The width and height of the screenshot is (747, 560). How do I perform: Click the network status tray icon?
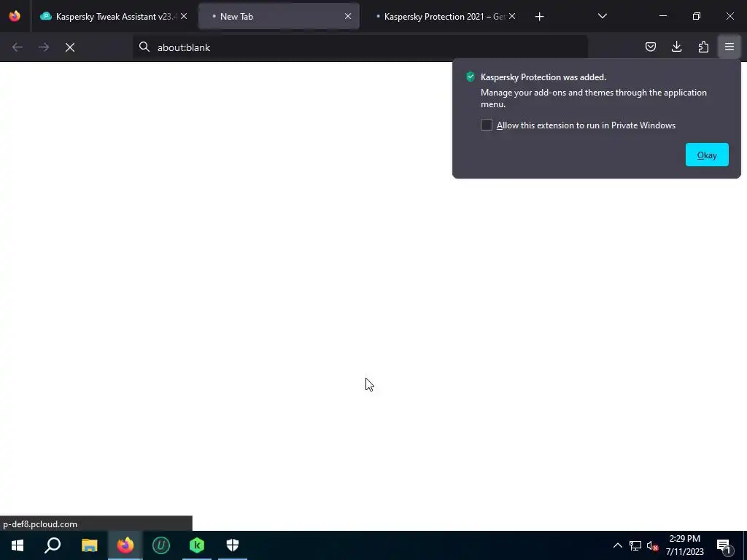tap(635, 545)
